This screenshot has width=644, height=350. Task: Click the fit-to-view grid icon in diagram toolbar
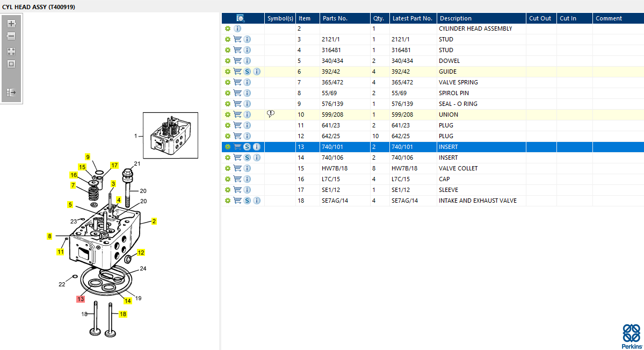point(11,52)
